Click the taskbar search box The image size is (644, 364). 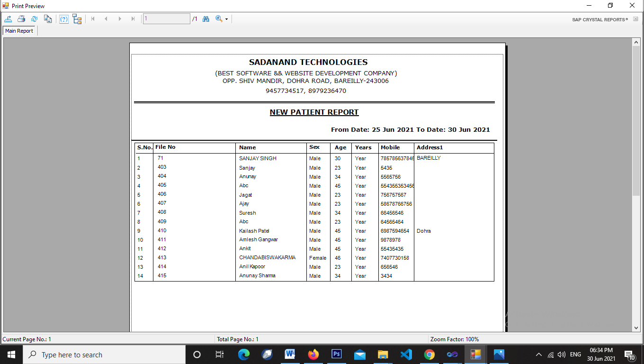pos(104,355)
